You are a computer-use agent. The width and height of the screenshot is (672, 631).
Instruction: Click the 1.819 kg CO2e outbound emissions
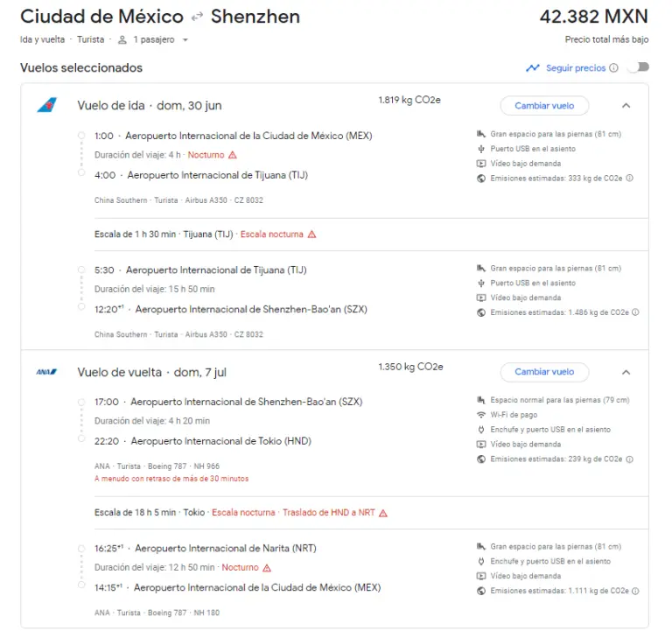[x=409, y=100]
